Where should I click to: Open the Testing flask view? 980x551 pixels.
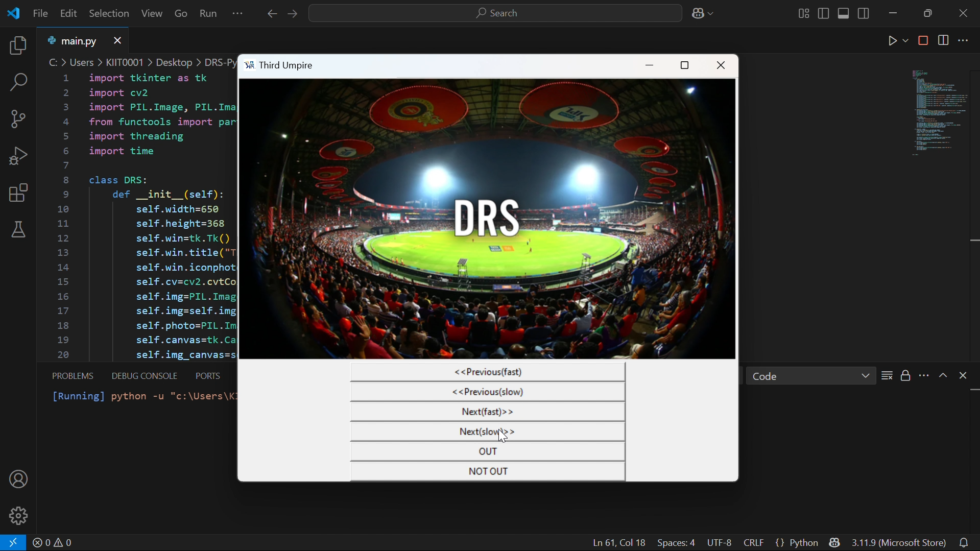click(18, 230)
